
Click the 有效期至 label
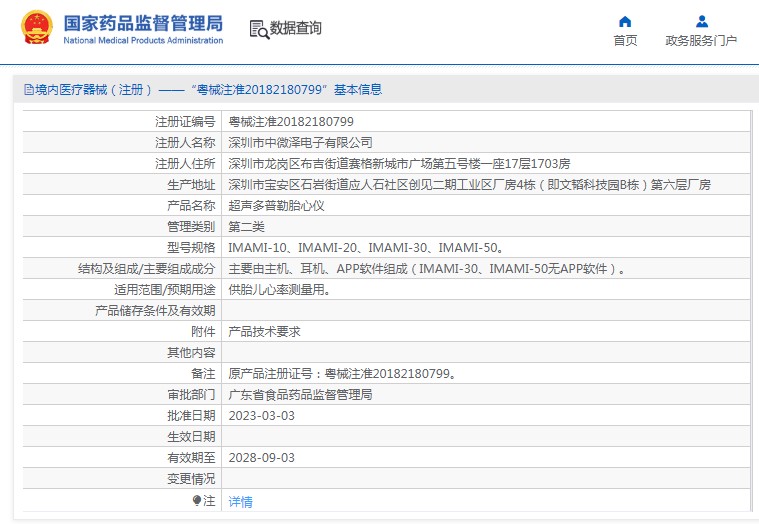(x=191, y=458)
